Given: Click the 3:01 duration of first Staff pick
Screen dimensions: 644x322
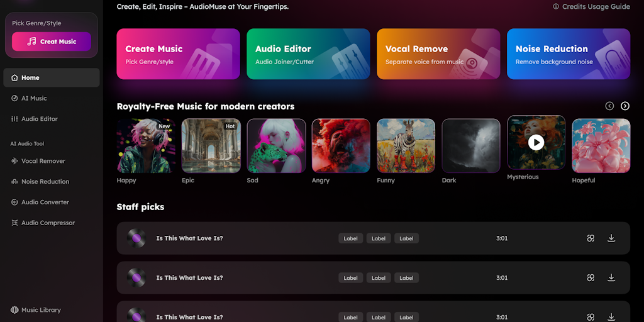Looking at the screenshot, I should pos(502,238).
